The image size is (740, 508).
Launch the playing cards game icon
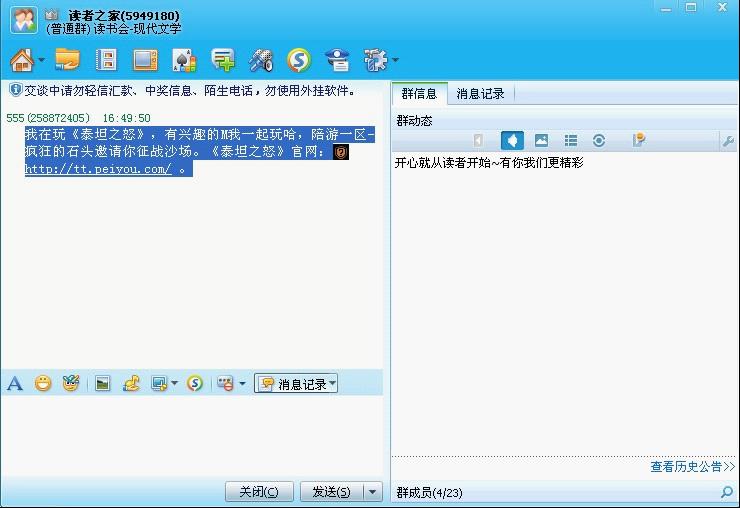[183, 60]
